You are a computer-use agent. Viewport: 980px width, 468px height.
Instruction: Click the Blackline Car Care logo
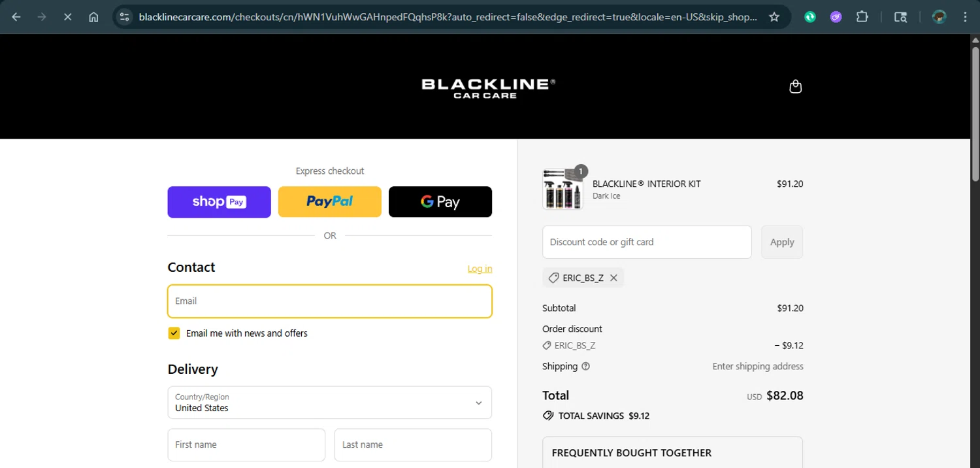click(x=488, y=88)
